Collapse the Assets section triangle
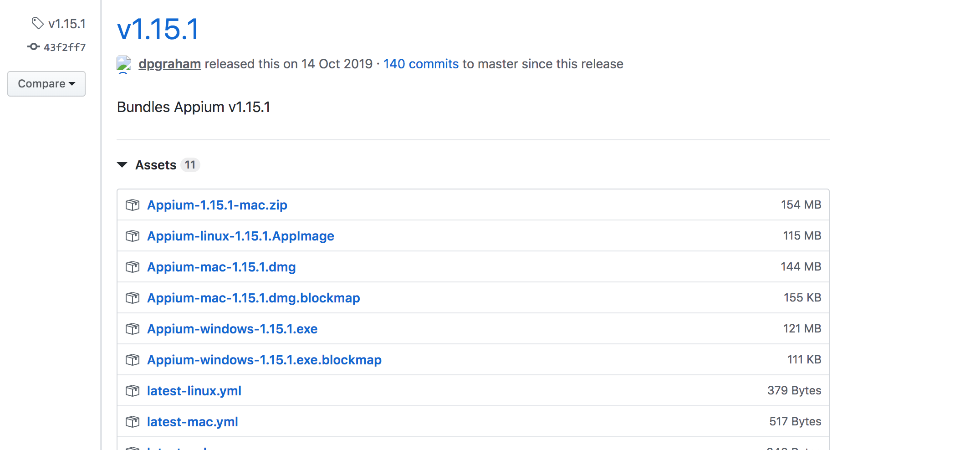 pos(122,165)
